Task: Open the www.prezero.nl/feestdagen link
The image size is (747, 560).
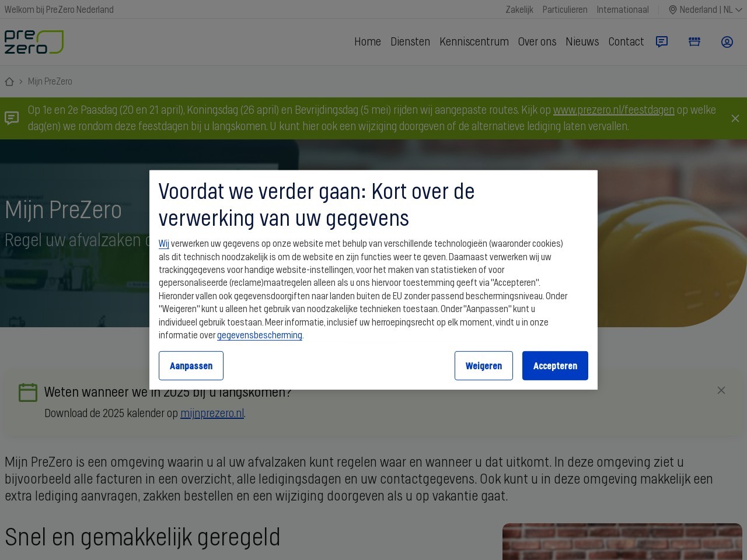Action: coord(614,110)
